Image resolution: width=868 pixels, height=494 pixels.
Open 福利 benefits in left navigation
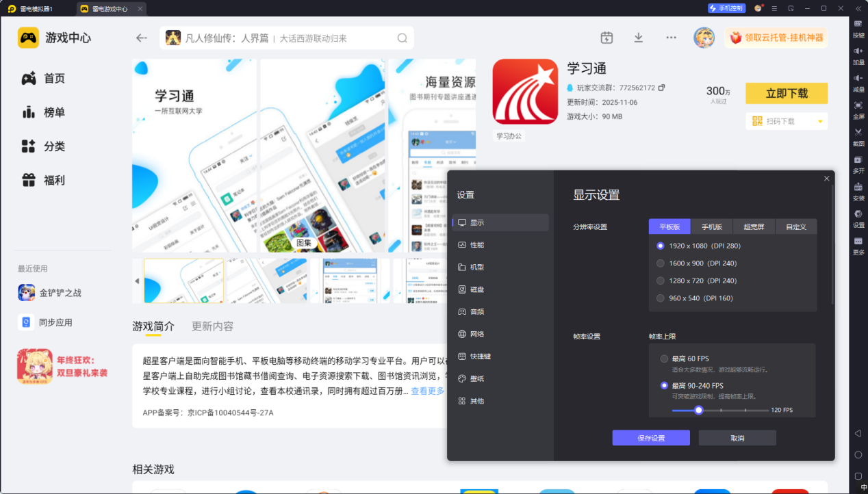click(43, 180)
